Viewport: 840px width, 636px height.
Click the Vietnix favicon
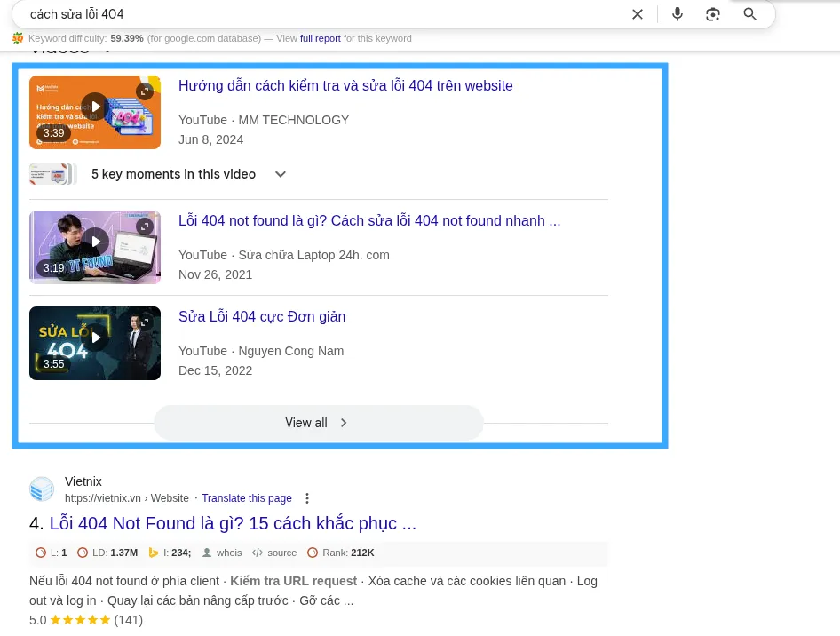tap(42, 489)
